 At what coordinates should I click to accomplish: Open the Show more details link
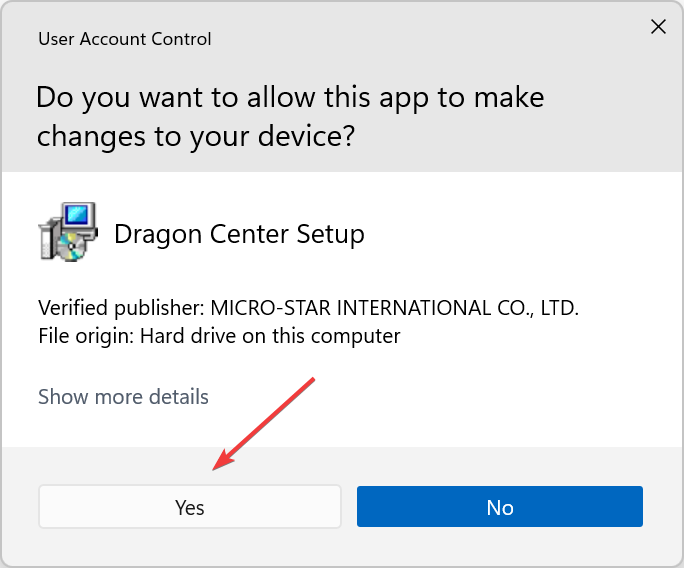coord(123,397)
